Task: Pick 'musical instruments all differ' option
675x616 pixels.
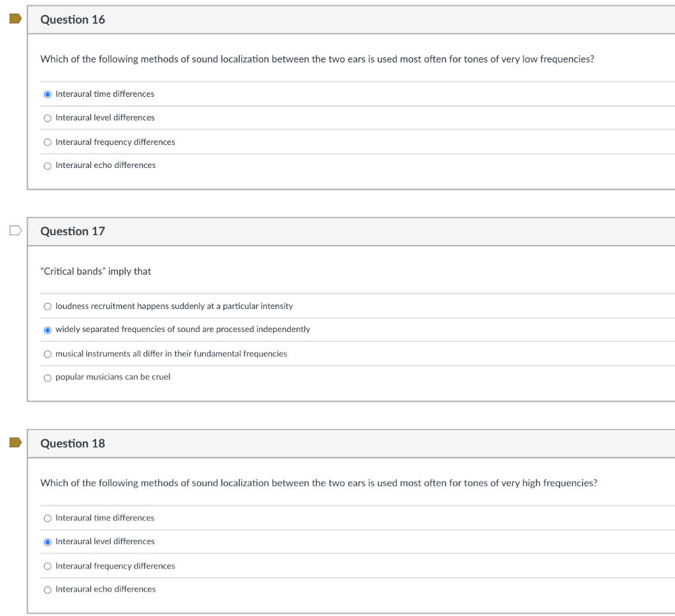Action: pyautogui.click(x=47, y=354)
